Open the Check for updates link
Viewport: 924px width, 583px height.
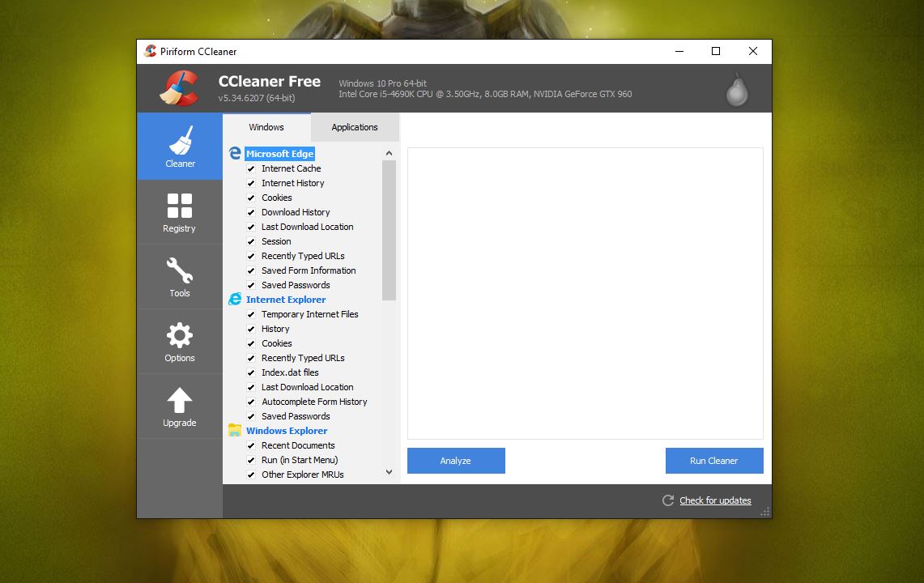pyautogui.click(x=715, y=500)
